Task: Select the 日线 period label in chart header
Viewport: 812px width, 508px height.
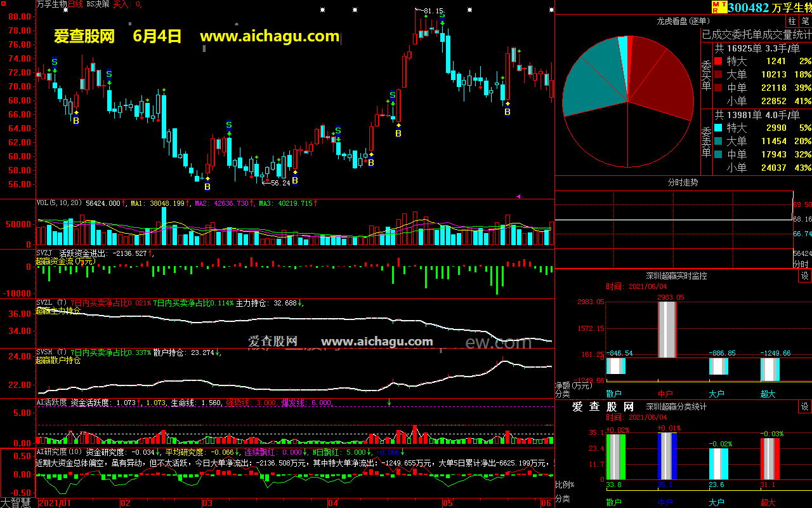Action: [75, 4]
